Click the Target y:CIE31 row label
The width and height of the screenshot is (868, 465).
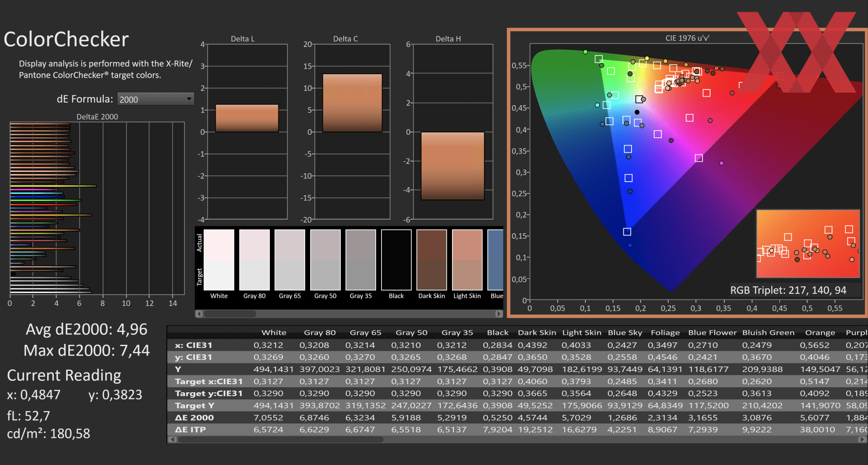(209, 394)
